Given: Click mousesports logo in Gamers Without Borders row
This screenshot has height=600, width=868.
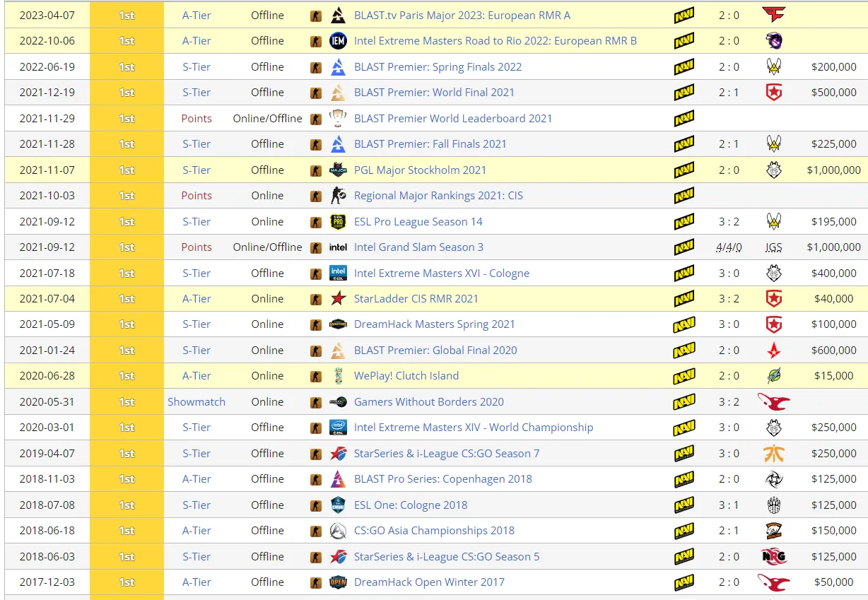Looking at the screenshot, I should 774,401.
